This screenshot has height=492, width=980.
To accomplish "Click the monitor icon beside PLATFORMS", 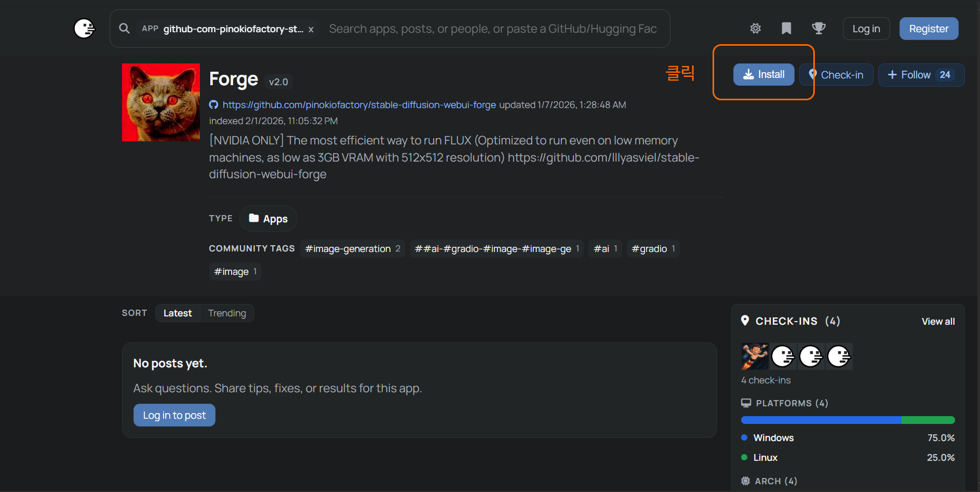I will point(746,403).
